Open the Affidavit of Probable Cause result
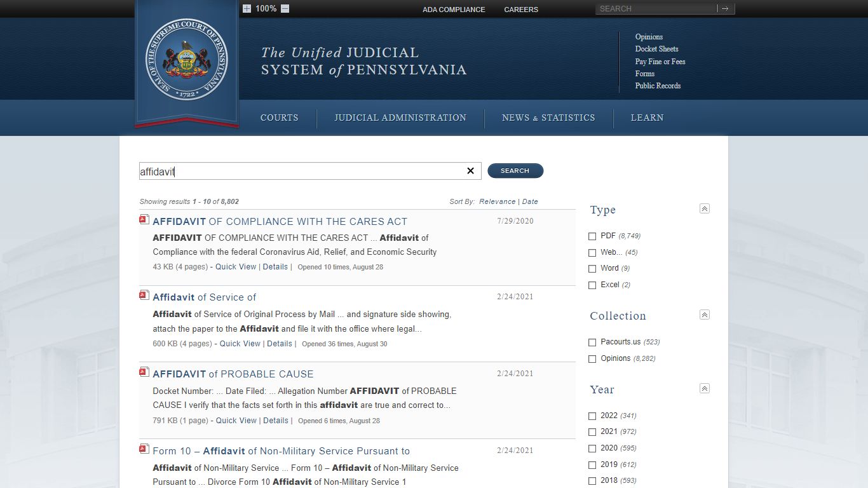The width and height of the screenshot is (868, 488). pyautogui.click(x=233, y=374)
